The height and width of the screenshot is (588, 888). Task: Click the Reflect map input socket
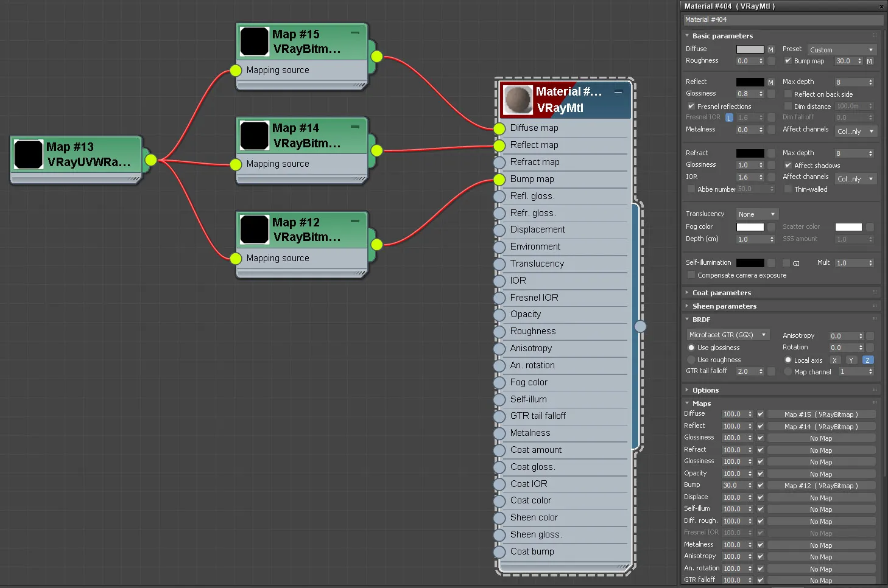(499, 145)
